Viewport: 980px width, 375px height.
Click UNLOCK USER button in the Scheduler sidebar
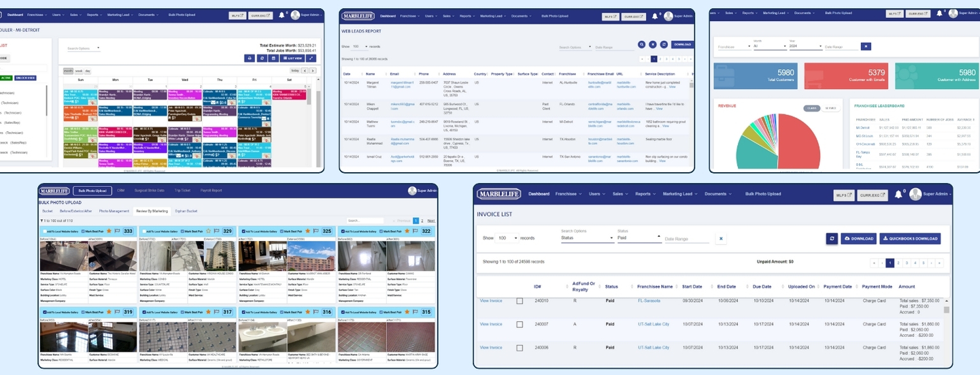click(x=25, y=78)
